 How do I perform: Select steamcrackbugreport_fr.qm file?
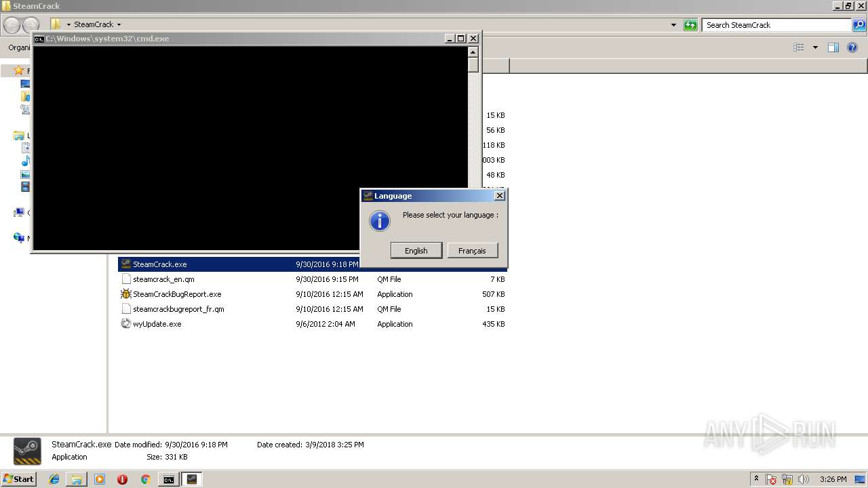coord(178,309)
